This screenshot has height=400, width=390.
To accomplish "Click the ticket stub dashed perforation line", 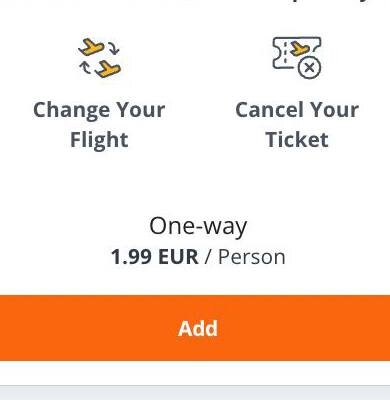I will pos(284,53).
